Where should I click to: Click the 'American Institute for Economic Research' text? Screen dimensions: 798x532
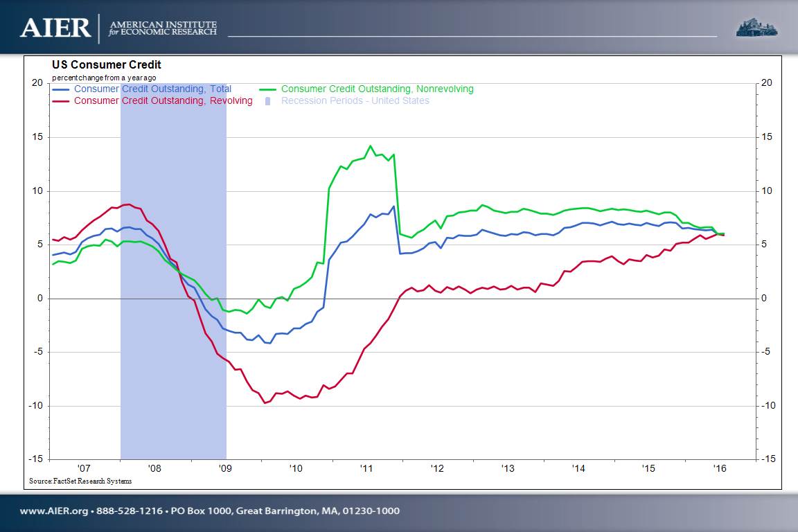point(163,28)
